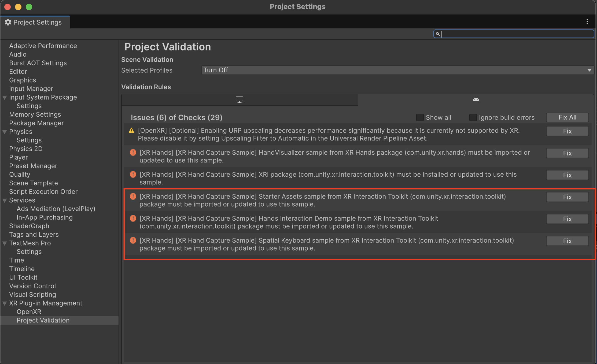Click the Fix All button
The height and width of the screenshot is (364, 597).
pyautogui.click(x=567, y=117)
